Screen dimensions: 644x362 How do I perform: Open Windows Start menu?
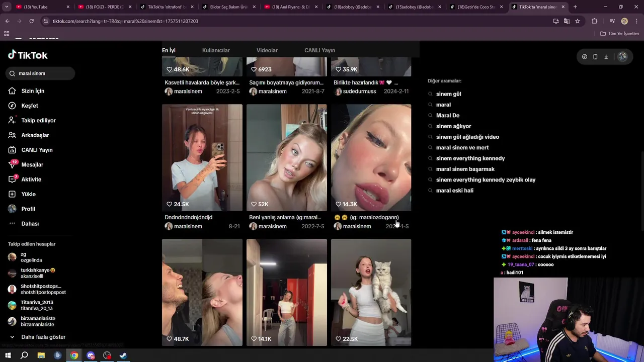pos(8,355)
